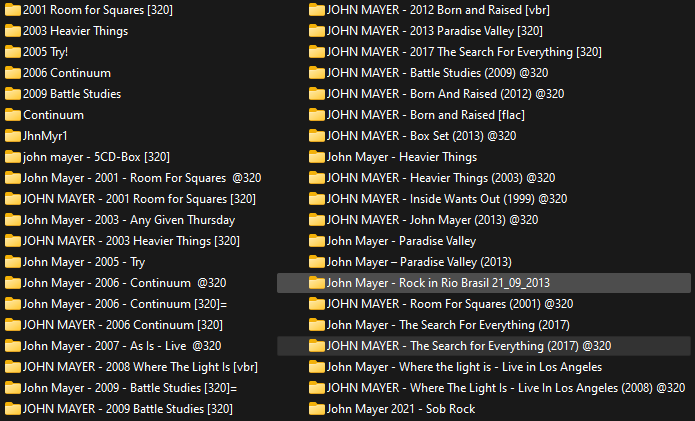Click folder icon beside '2003 Heavier Things'
This screenshot has width=695, height=421.
[x=12, y=31]
